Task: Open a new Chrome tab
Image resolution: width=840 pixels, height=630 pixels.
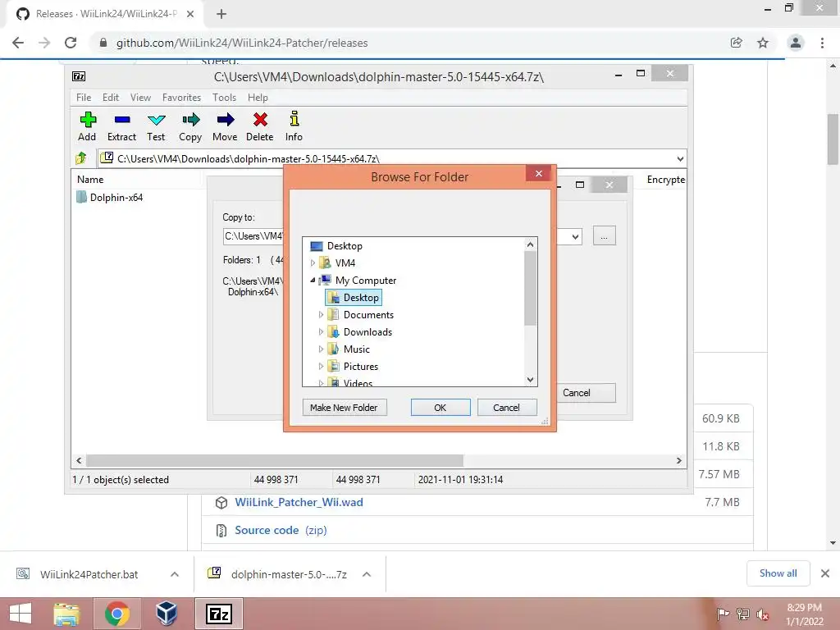Action: (x=221, y=14)
